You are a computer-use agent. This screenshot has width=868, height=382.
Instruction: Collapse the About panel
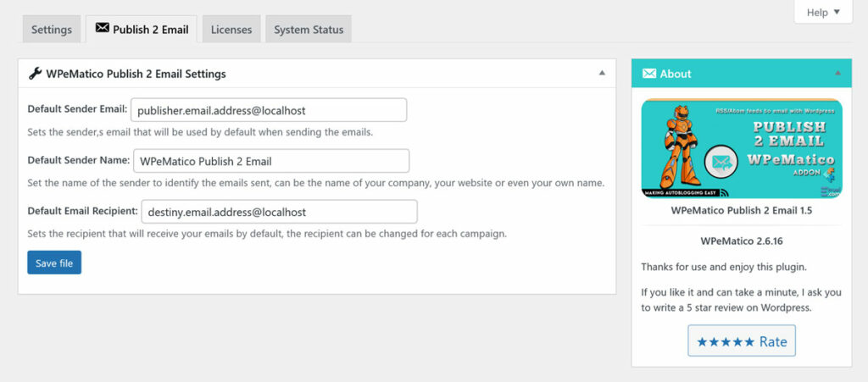(837, 73)
